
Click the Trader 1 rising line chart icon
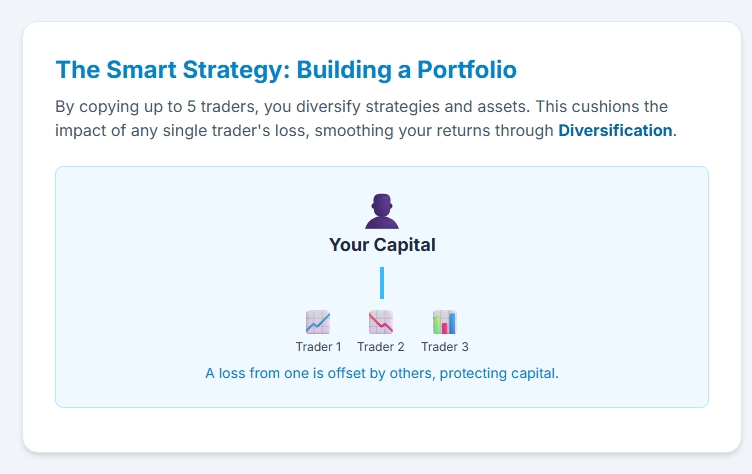click(318, 322)
